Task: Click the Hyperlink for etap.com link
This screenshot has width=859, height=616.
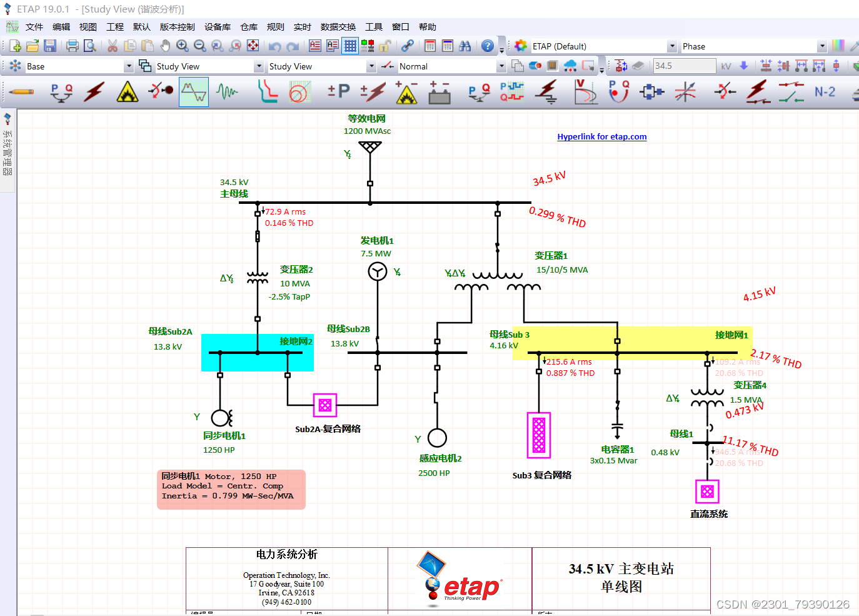Action: [x=601, y=136]
